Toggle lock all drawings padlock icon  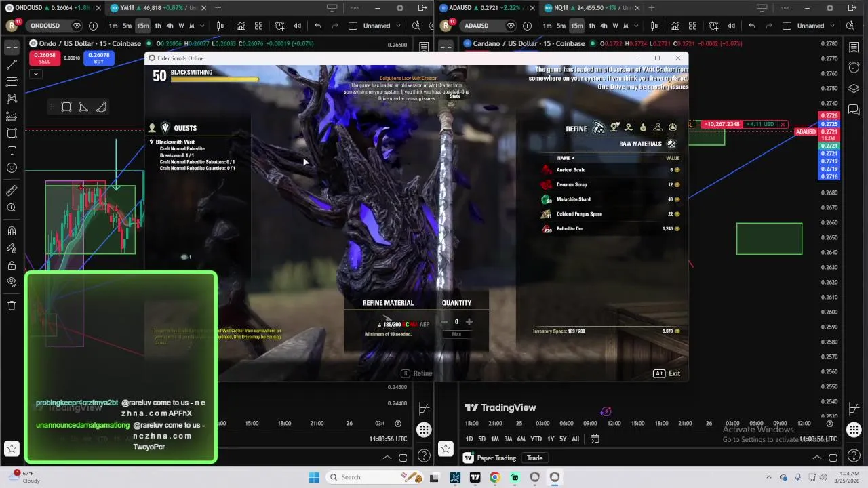click(x=12, y=266)
